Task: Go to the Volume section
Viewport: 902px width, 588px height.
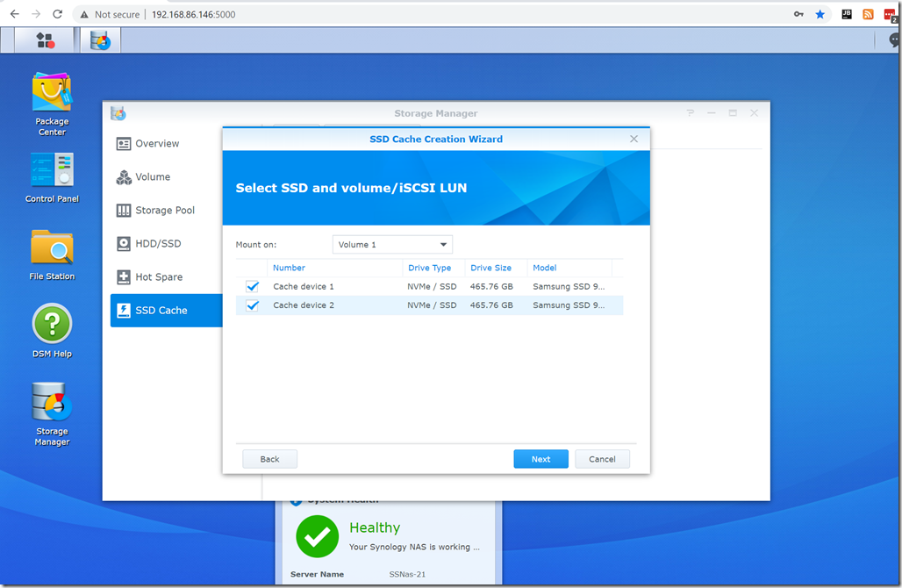Action: [166, 176]
